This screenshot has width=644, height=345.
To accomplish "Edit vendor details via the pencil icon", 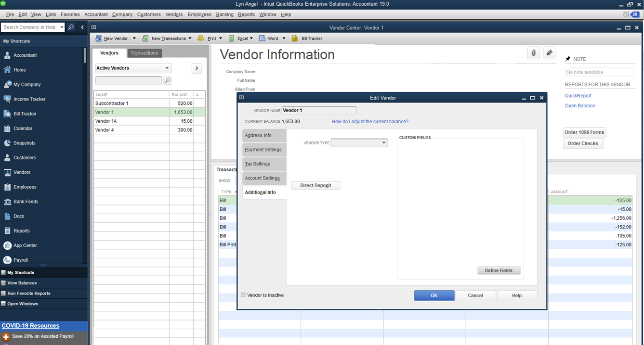I will (549, 52).
